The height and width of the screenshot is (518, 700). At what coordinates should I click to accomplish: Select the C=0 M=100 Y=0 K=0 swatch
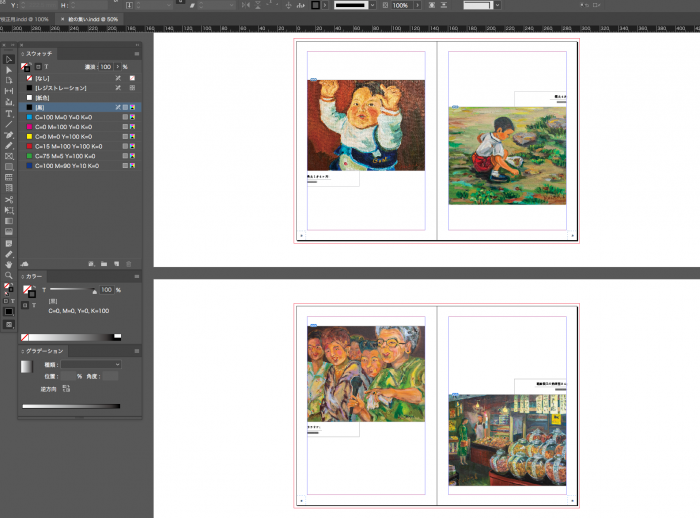80,127
